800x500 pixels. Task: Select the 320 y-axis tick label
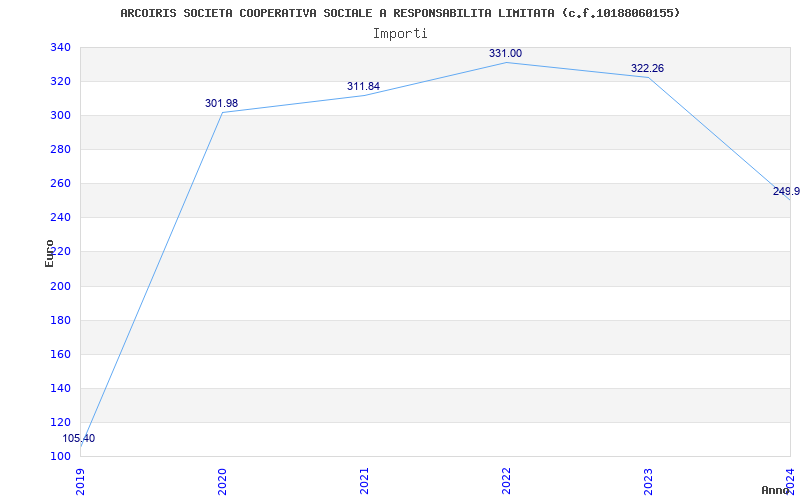pyautogui.click(x=60, y=82)
